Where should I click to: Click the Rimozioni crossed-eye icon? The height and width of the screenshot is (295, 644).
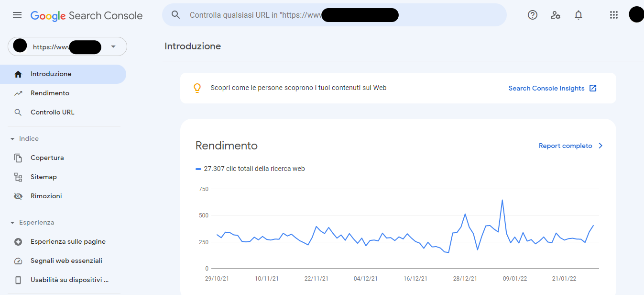coord(18,196)
